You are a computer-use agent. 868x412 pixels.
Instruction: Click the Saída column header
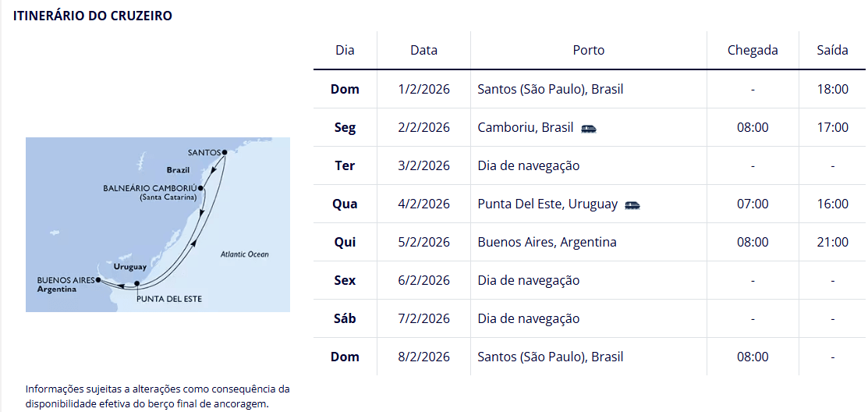pyautogui.click(x=832, y=50)
